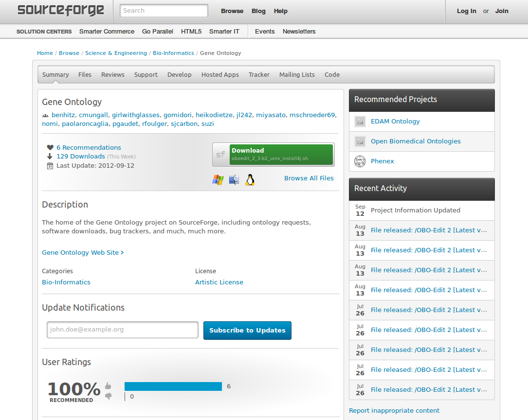This screenshot has width=528, height=420.
Task: Go to Home breadcrumb
Action: (x=45, y=53)
